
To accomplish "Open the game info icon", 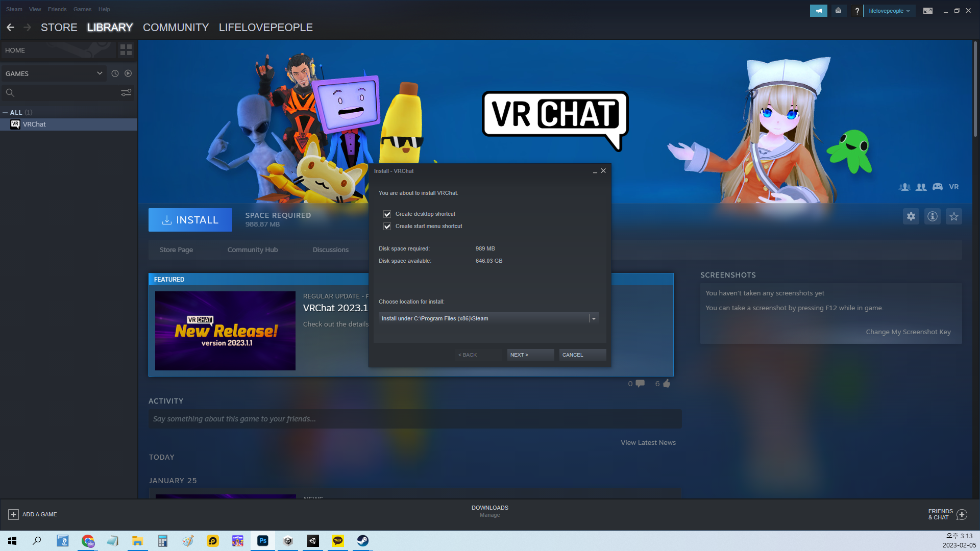I will coord(932,216).
